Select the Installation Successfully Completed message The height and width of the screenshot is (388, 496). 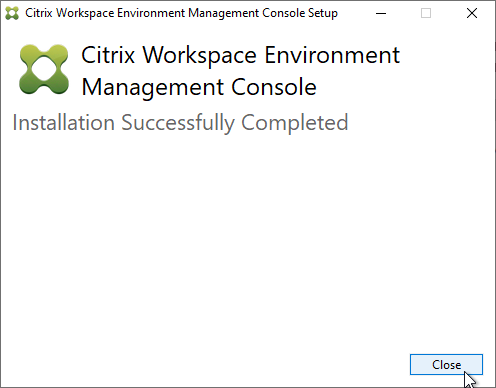(x=180, y=123)
